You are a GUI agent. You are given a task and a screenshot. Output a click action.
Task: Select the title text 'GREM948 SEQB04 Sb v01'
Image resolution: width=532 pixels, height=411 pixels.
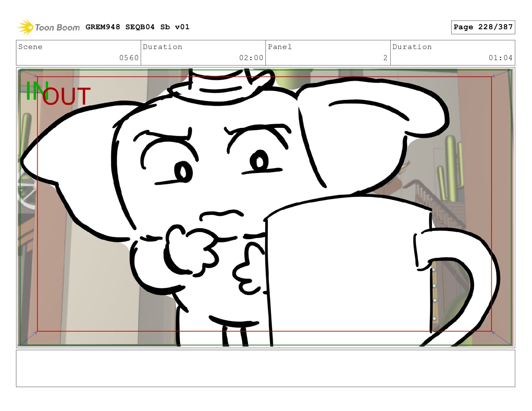137,27
